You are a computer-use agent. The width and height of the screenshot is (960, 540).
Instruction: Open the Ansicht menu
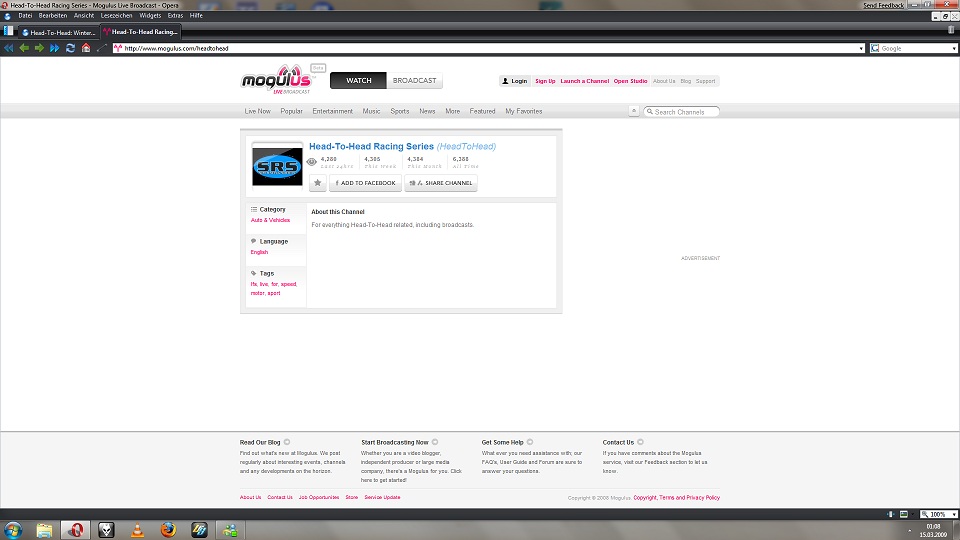click(x=84, y=15)
